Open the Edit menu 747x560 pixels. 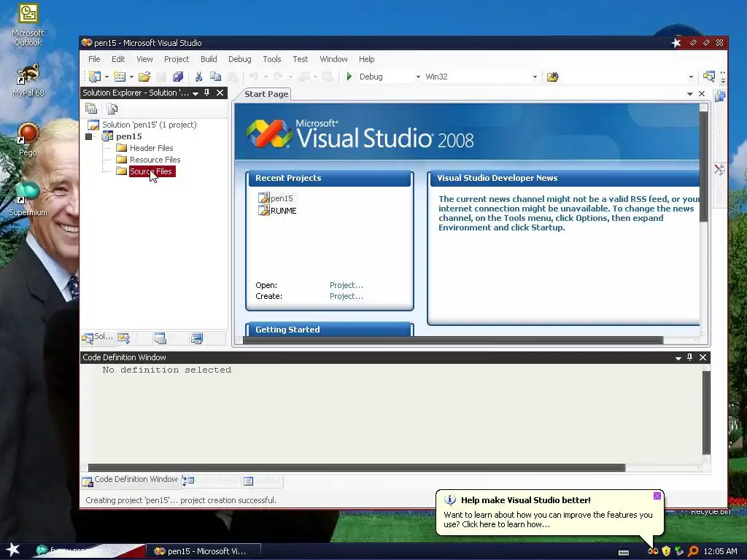pyautogui.click(x=118, y=59)
